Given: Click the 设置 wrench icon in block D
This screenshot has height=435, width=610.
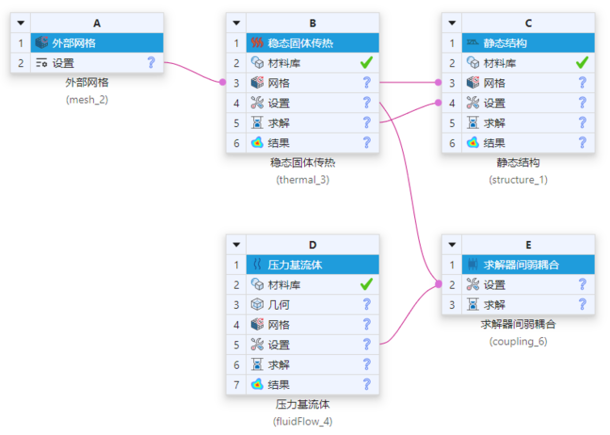Looking at the screenshot, I should coord(257,344).
